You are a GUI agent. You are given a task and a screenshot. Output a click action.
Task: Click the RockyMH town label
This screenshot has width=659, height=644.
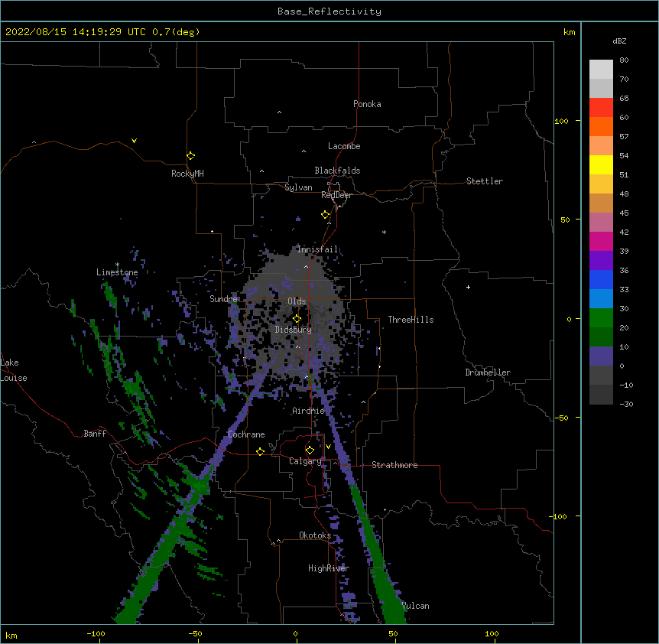click(187, 174)
